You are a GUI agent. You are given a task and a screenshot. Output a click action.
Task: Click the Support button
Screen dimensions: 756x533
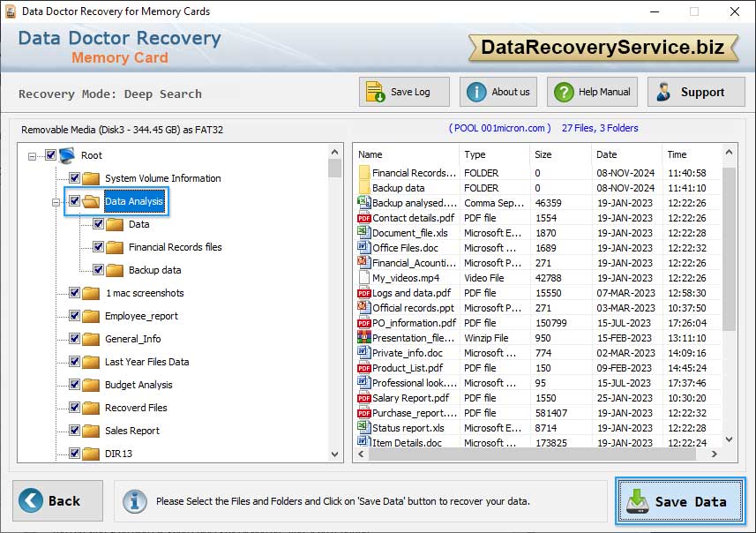pyautogui.click(x=696, y=92)
